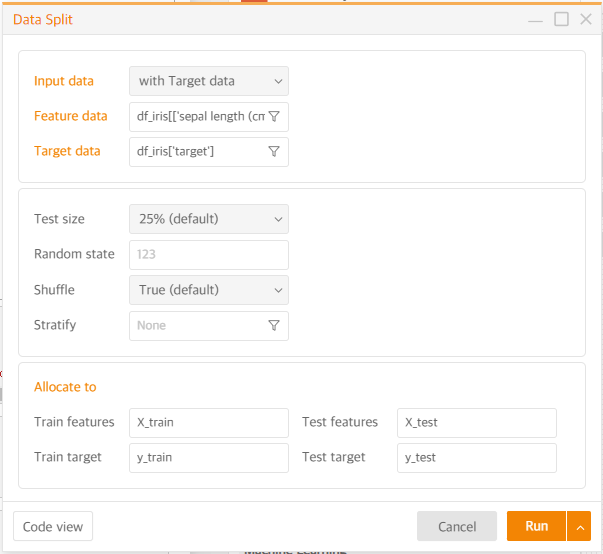Click the Stratify input field
This screenshot has width=603, height=554.
coord(198,325)
